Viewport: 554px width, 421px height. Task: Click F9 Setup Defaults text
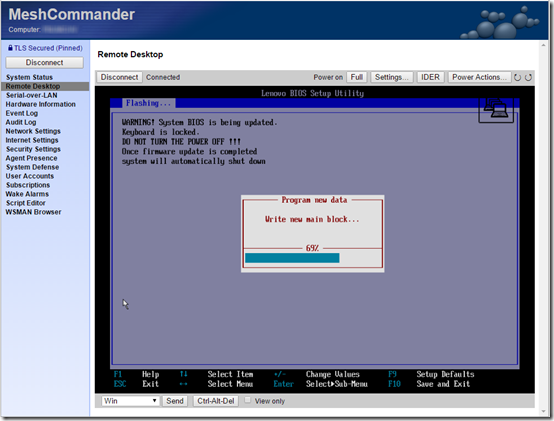point(431,374)
